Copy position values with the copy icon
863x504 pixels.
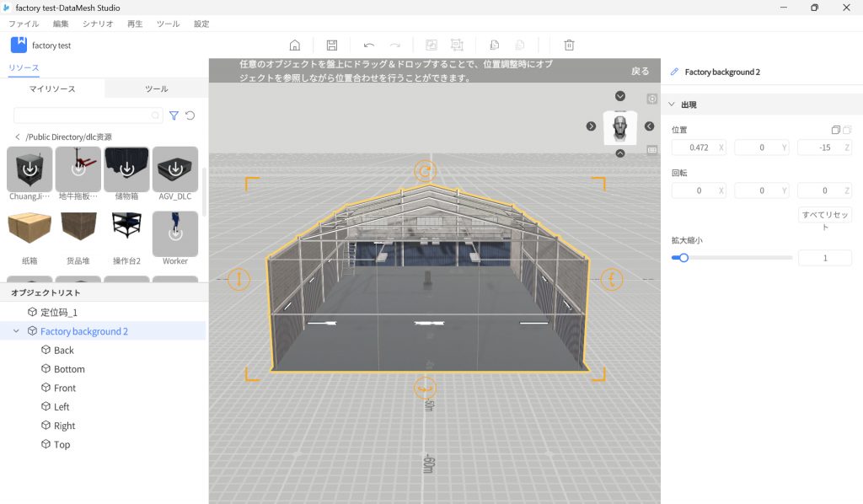pyautogui.click(x=835, y=130)
